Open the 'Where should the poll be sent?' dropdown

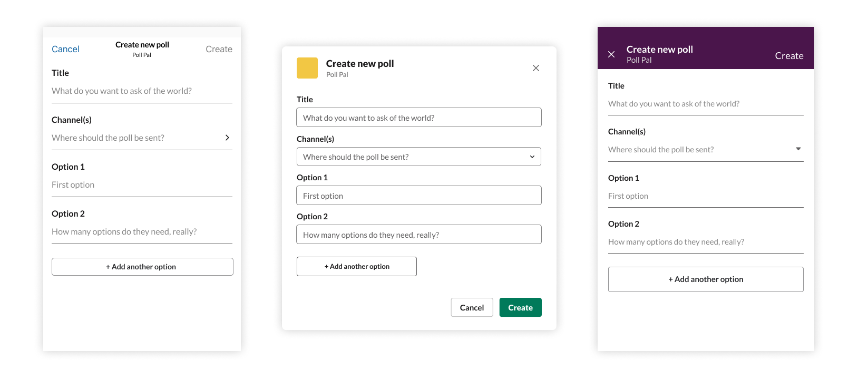(x=418, y=157)
